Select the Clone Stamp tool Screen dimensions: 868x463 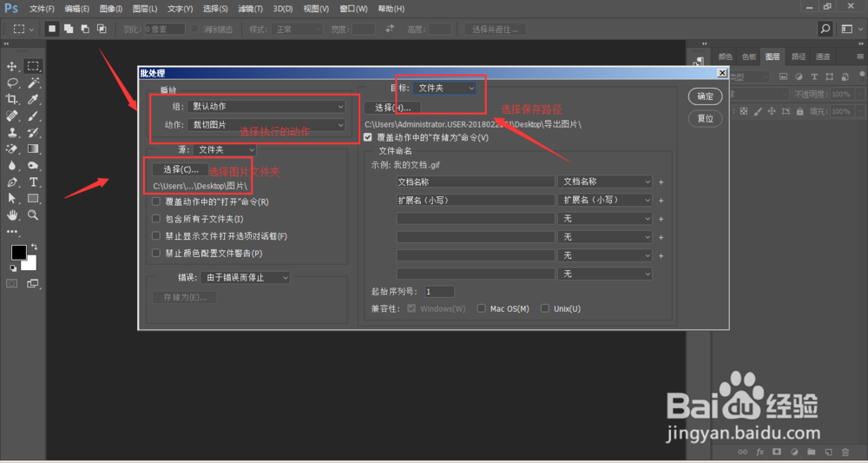click(11, 132)
